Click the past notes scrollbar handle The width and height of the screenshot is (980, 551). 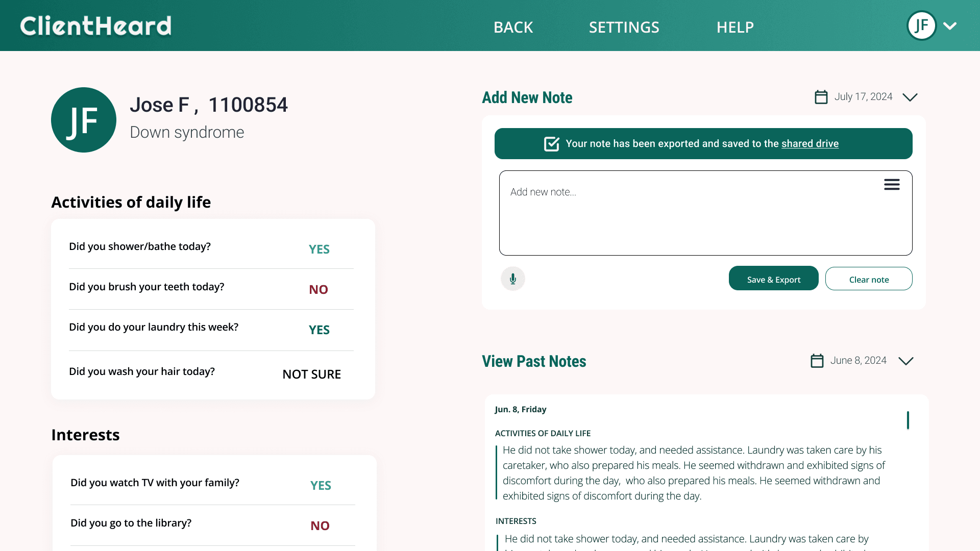point(908,420)
